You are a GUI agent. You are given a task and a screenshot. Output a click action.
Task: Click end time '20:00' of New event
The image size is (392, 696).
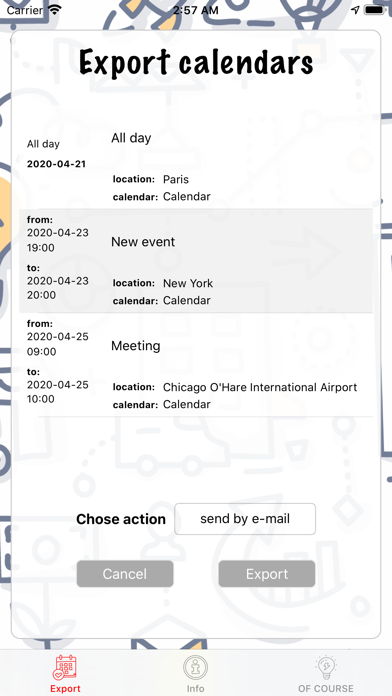pos(41,295)
